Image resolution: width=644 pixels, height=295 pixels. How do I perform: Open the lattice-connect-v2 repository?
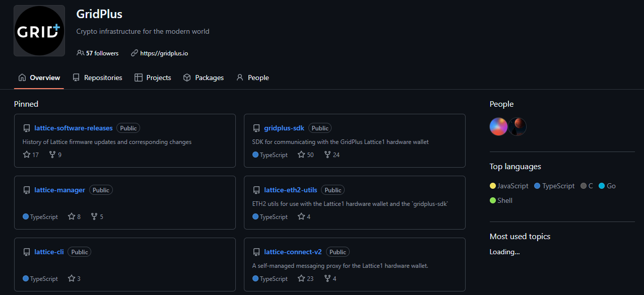point(293,252)
